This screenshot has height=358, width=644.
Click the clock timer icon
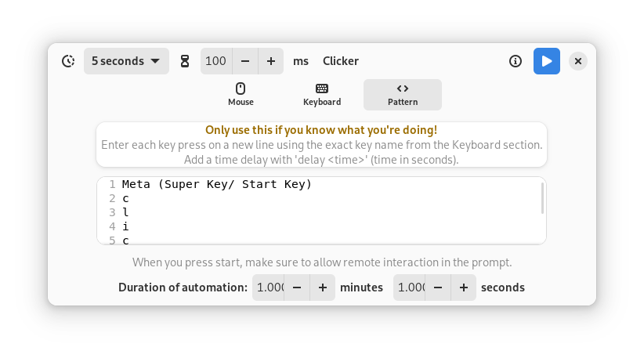click(x=68, y=61)
